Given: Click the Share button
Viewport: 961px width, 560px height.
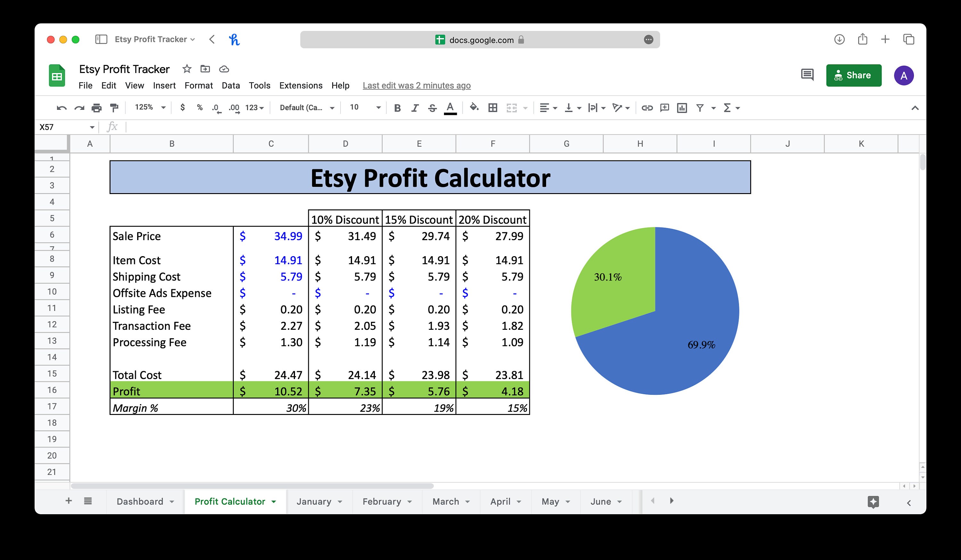Looking at the screenshot, I should [x=854, y=75].
